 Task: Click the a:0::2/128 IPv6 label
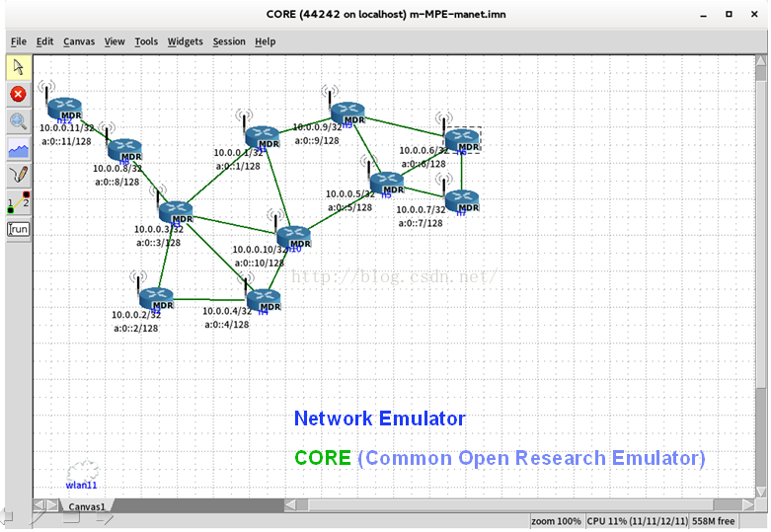(x=136, y=329)
